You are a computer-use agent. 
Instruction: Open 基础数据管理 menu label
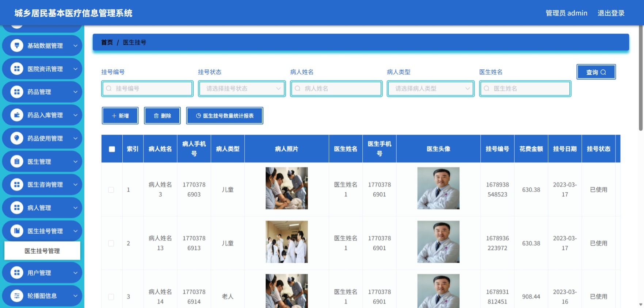click(45, 46)
